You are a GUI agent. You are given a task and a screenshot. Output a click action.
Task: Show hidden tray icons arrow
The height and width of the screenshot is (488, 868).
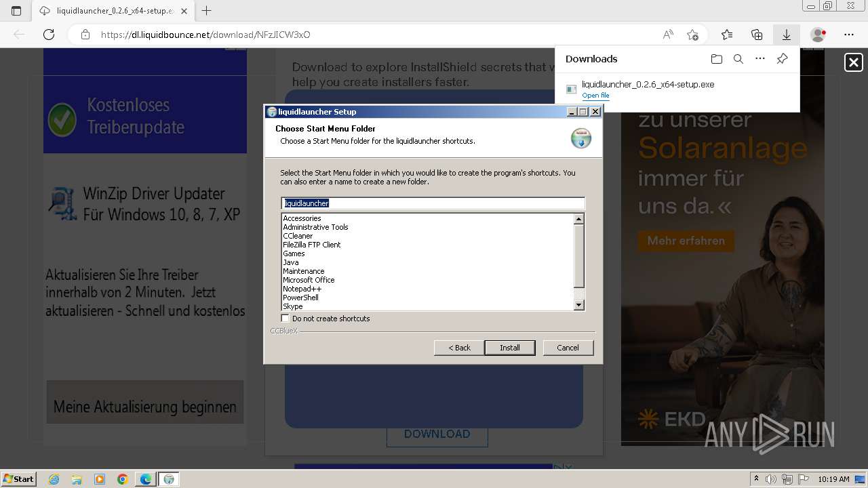pyautogui.click(x=757, y=479)
